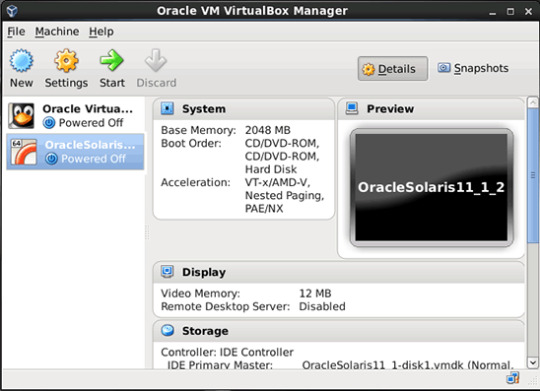Screen dimensions: 540x391
Task: Click the VirtualBox cube icon in title bar
Action: point(12,11)
